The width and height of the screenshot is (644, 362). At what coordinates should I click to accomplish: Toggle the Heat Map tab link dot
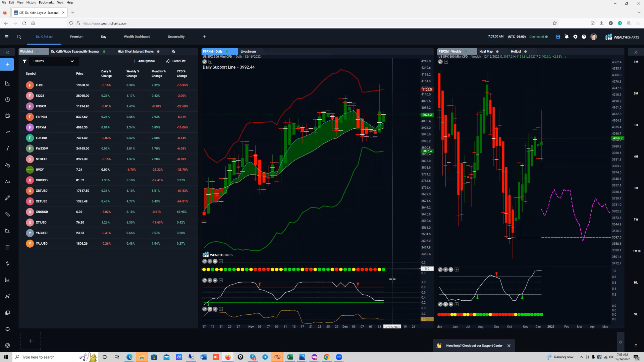(497, 52)
